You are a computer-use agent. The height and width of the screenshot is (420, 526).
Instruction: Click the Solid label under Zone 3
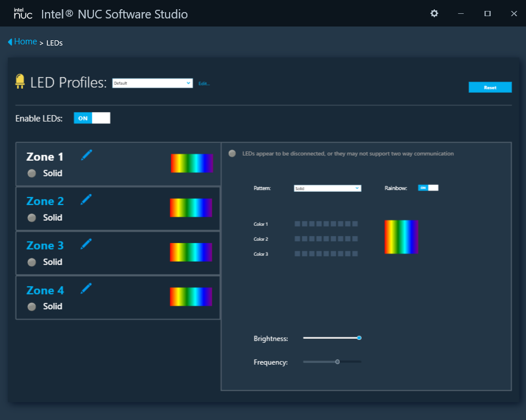pyautogui.click(x=52, y=262)
